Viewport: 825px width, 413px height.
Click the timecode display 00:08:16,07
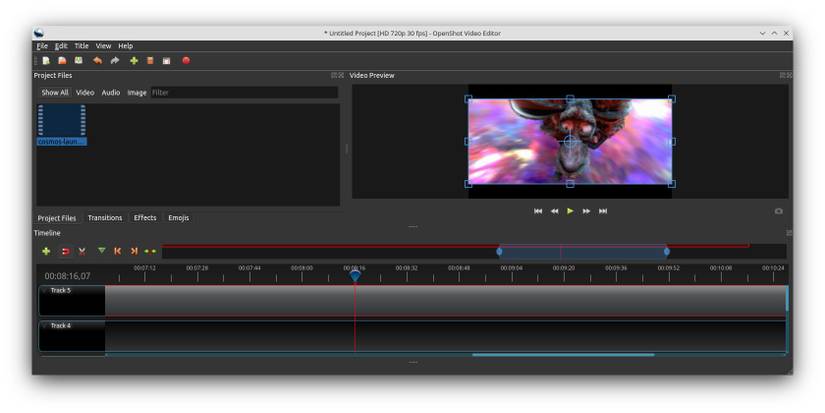(x=67, y=276)
